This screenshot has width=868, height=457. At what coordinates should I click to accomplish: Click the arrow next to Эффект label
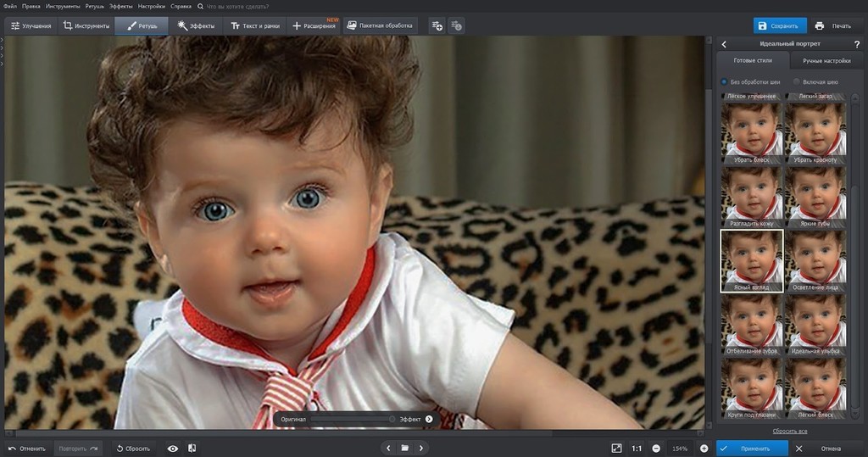click(x=429, y=419)
